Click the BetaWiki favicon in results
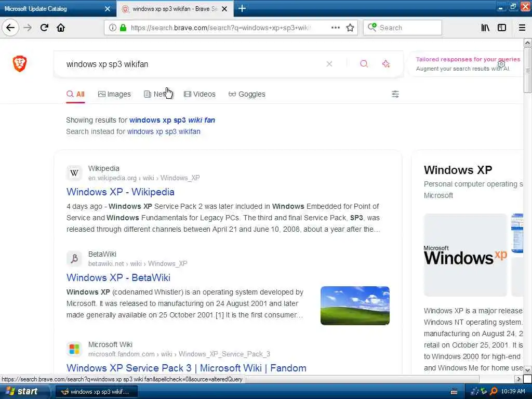This screenshot has width=532, height=399. 74,259
